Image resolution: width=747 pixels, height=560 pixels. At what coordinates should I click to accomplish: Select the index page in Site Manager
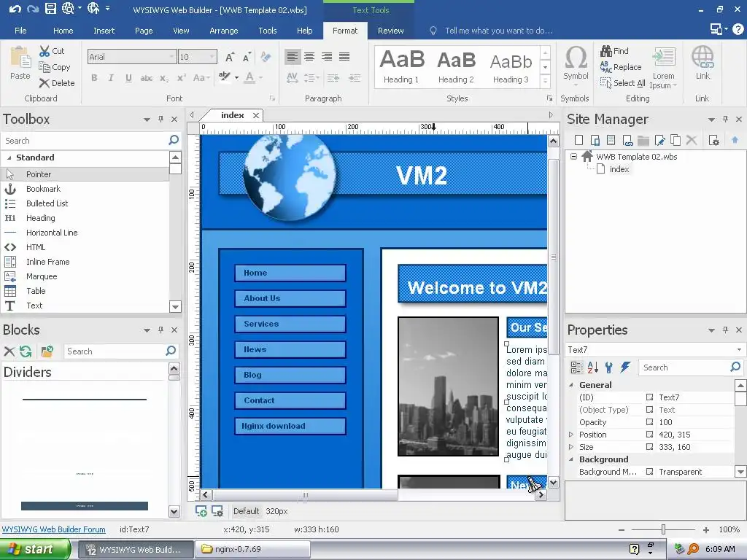tap(619, 169)
